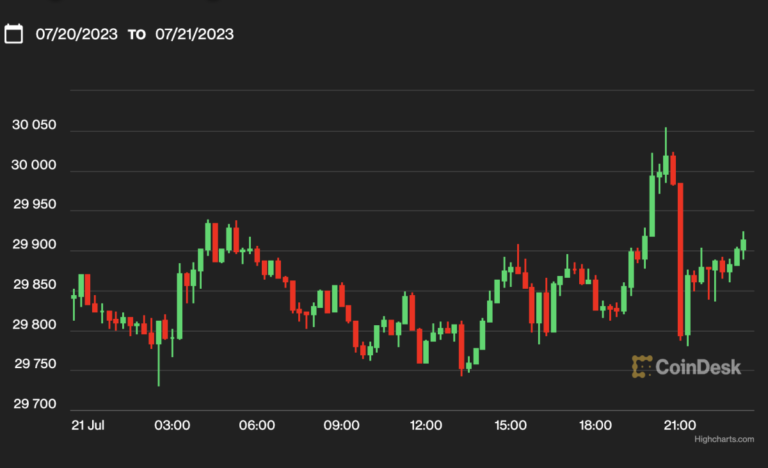
Task: Click the 30 000 price axis label
Action: point(34,166)
